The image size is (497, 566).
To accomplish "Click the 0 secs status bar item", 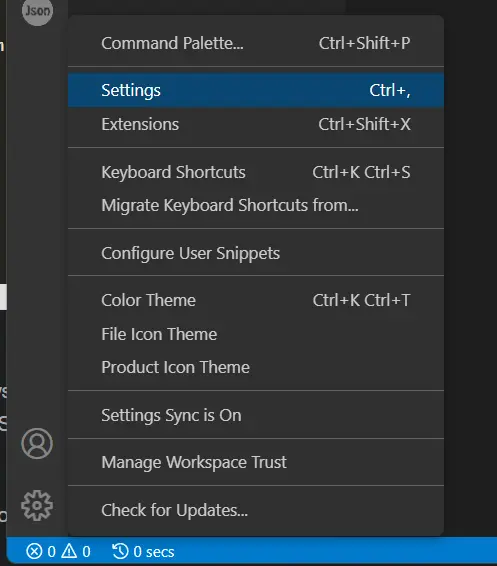I will coord(143,552).
